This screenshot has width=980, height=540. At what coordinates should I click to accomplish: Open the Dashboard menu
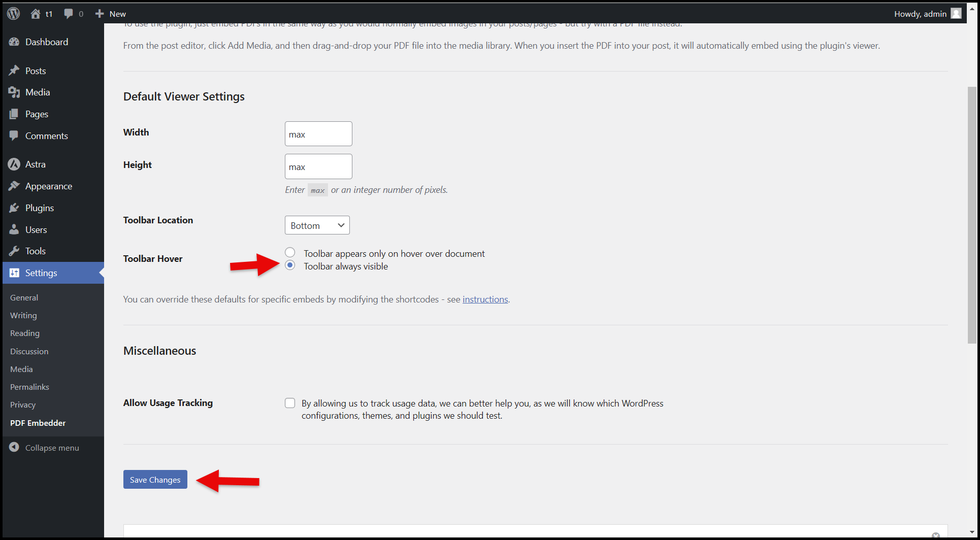click(47, 42)
